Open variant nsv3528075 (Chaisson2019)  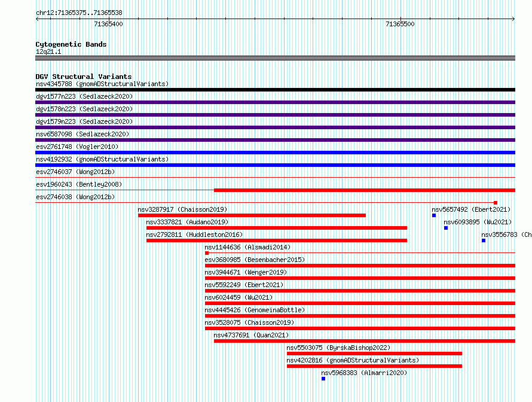[249, 322]
